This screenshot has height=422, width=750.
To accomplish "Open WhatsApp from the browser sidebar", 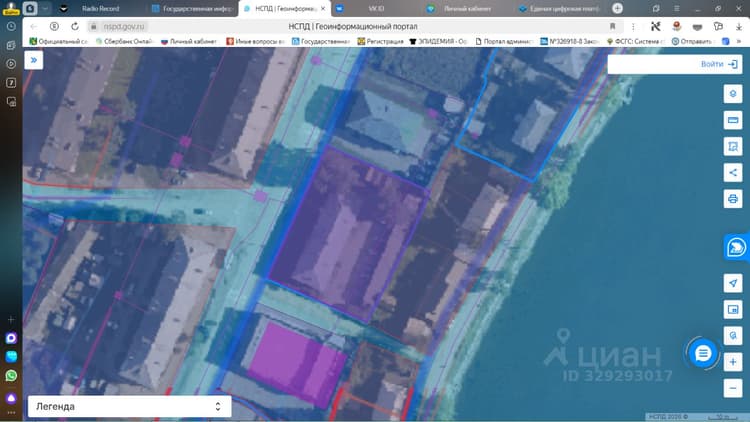I will click(x=11, y=376).
